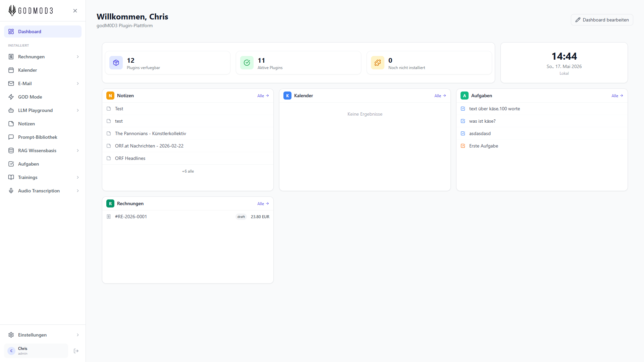Screen dimensions: 644x362
Task: Open 'Alle' link in Kalender widget
Action: coord(440,96)
